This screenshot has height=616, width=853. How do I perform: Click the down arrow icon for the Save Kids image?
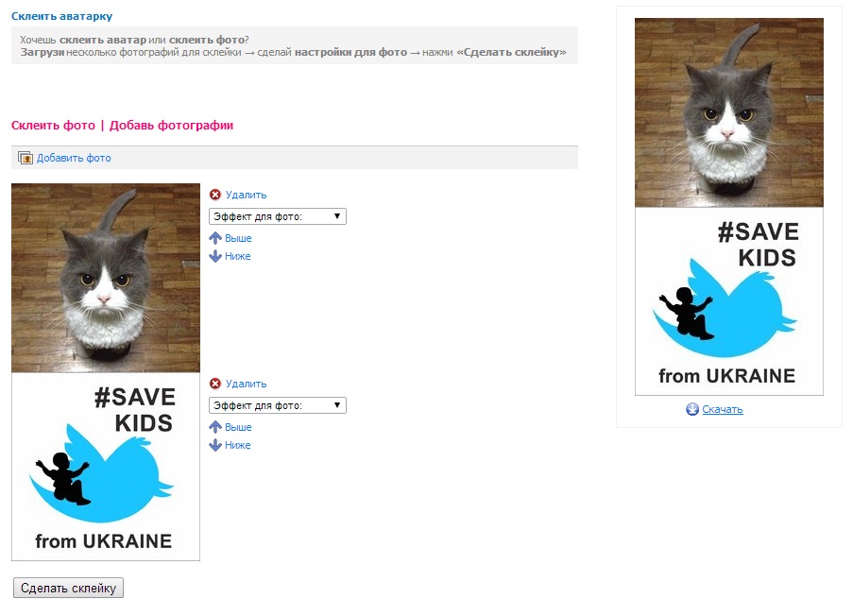215,445
